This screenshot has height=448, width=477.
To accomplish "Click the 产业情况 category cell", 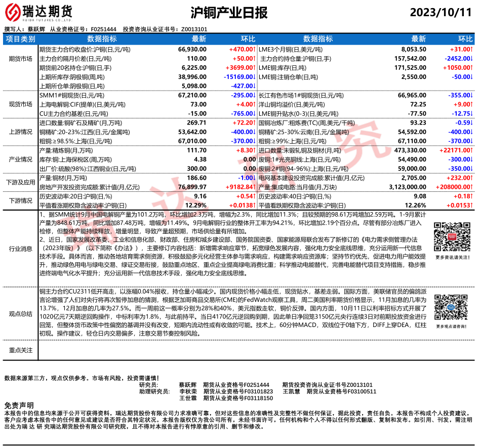I will pyautogui.click(x=20, y=159).
